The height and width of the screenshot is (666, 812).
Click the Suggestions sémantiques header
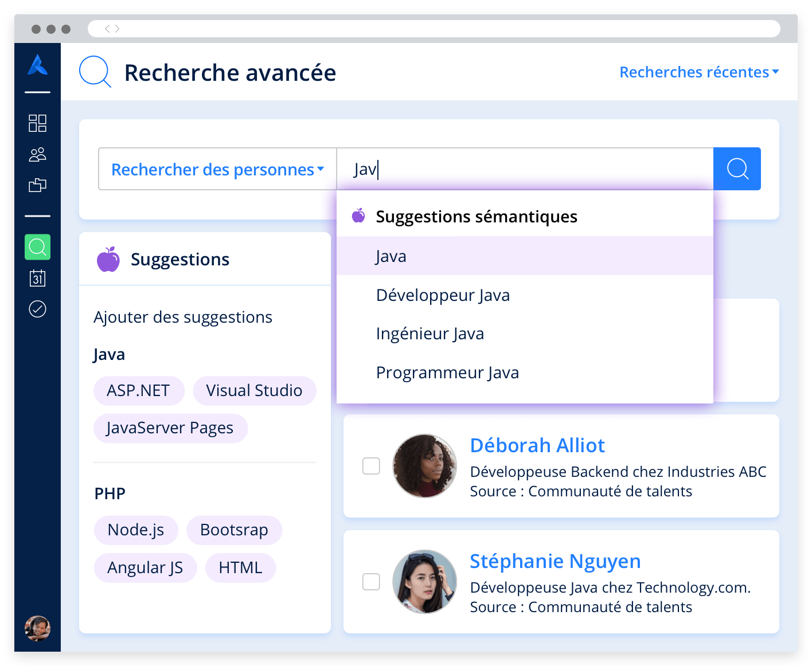(477, 217)
